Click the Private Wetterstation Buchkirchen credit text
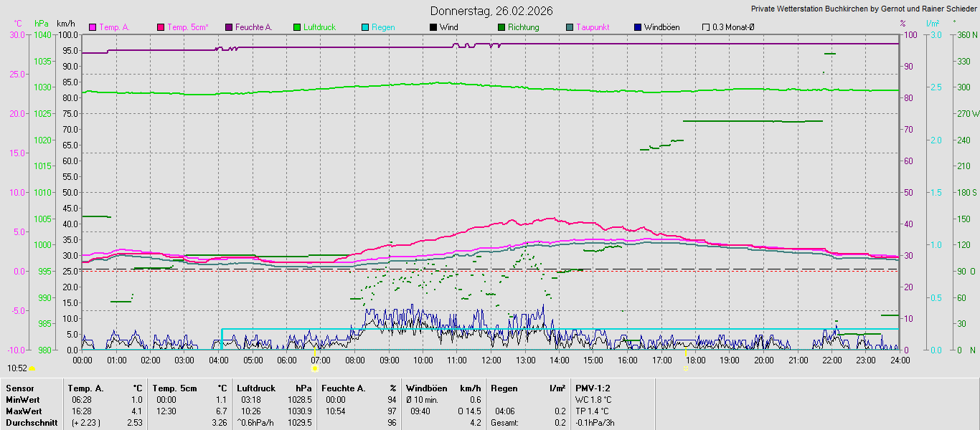Viewport: 980px width, 430px height. point(863,9)
